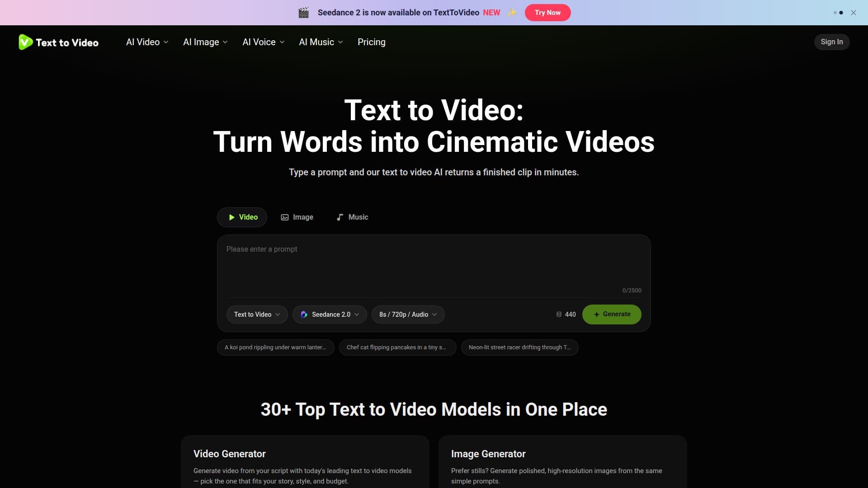Click Try Now in the banner

click(547, 13)
